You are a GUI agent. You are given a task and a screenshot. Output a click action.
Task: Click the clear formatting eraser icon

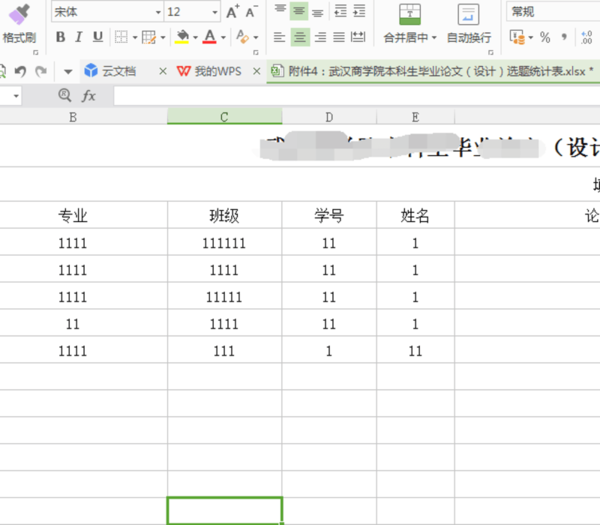(x=242, y=37)
